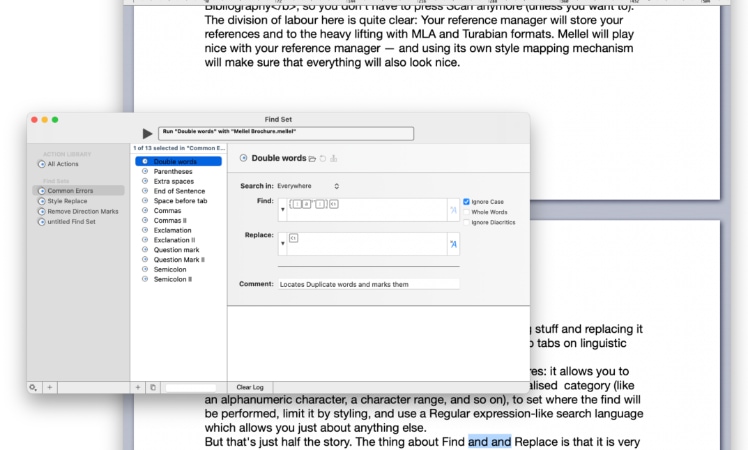
Task: Click the revert arrow icon beside Double words
Action: click(323, 159)
